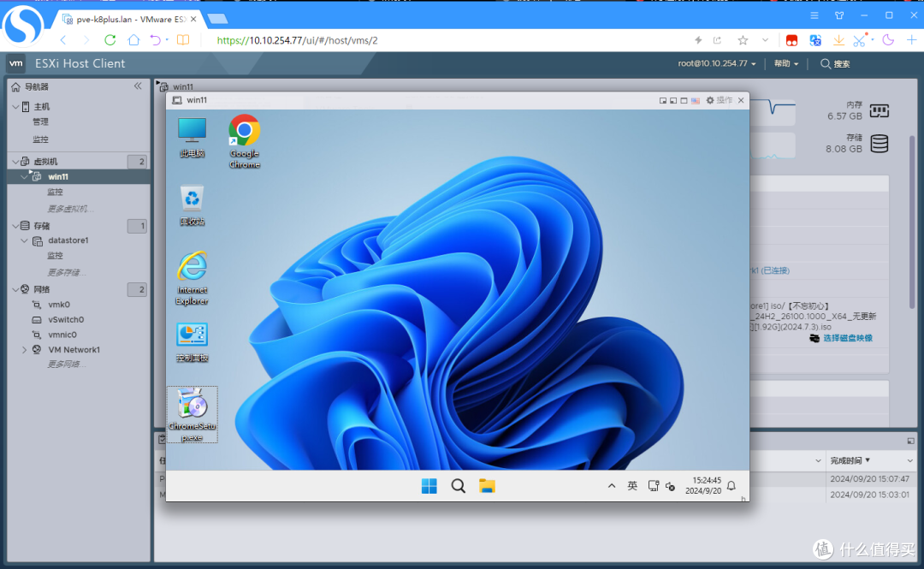Open host 监控 entry under 主机
924x569 pixels.
coord(41,139)
